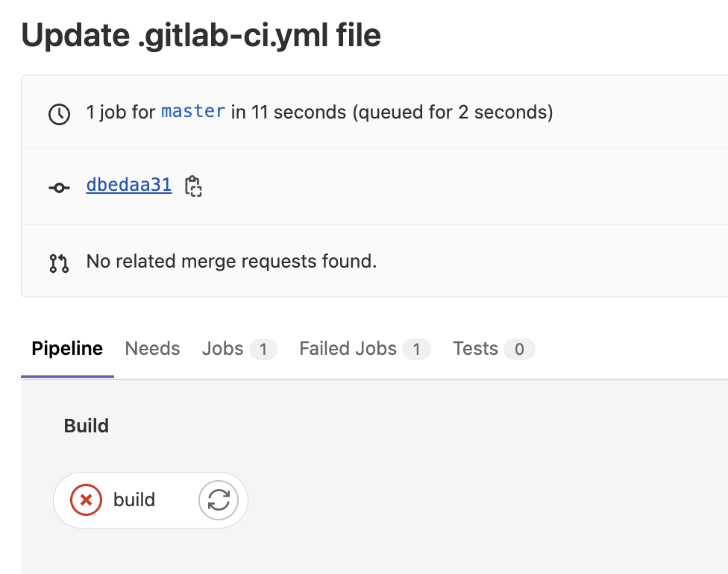Screen dimensions: 728x574
Task: Click the failed status icon on build job
Action: pyautogui.click(x=86, y=499)
